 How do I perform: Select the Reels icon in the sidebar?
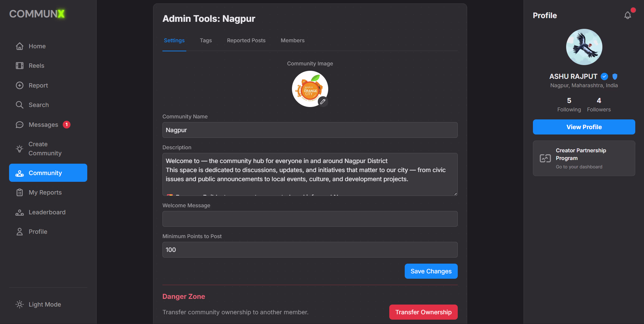click(20, 65)
